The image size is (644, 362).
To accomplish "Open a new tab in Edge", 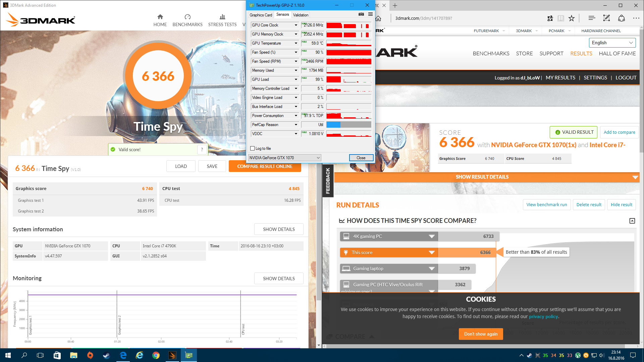I will [x=395, y=5].
